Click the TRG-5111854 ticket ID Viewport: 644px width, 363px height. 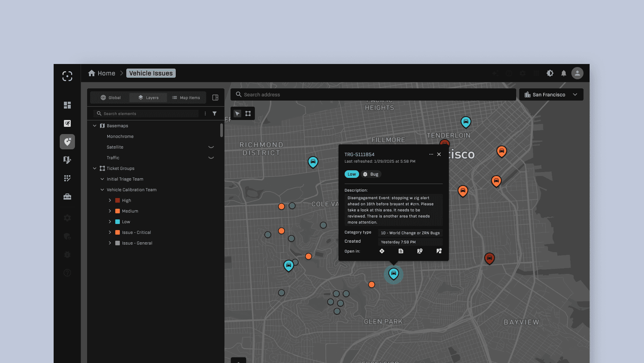359,154
